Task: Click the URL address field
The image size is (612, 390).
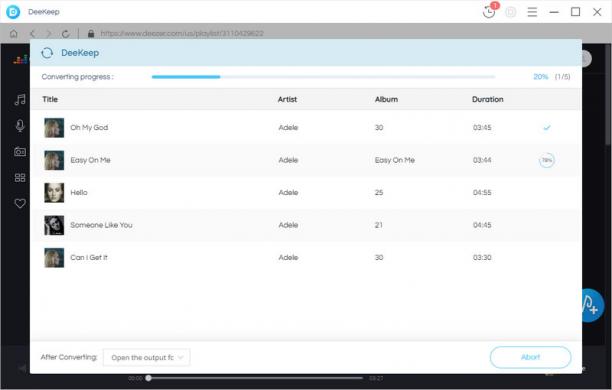Action: (182, 34)
